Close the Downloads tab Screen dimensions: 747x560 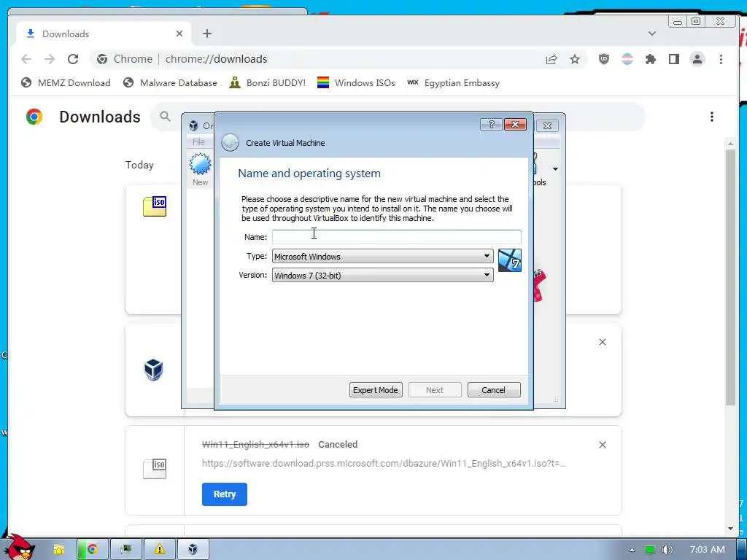(x=179, y=34)
